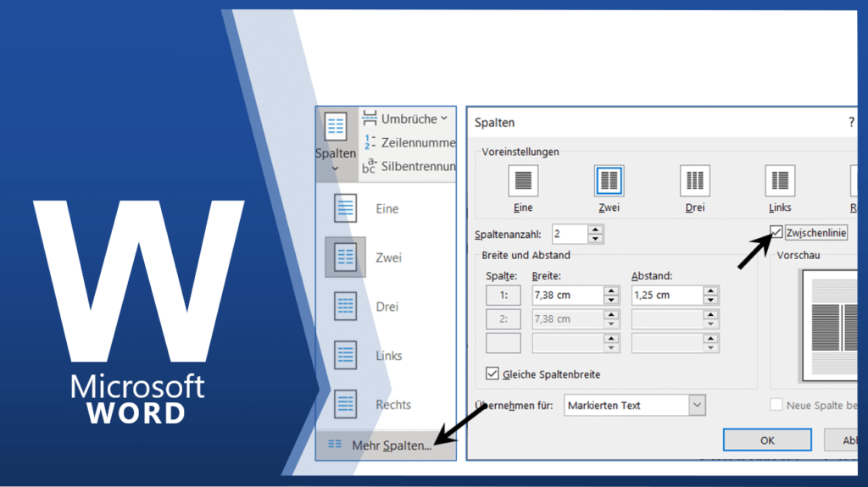The width and height of the screenshot is (868, 487).
Task: Select Rechts column layout in menu
Action: pos(346,405)
